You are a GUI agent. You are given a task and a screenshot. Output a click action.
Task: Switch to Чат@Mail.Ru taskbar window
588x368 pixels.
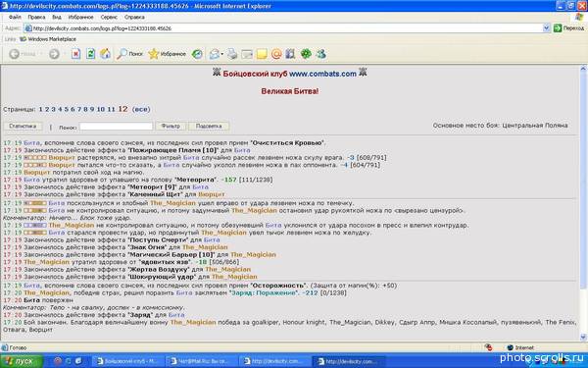(x=201, y=361)
